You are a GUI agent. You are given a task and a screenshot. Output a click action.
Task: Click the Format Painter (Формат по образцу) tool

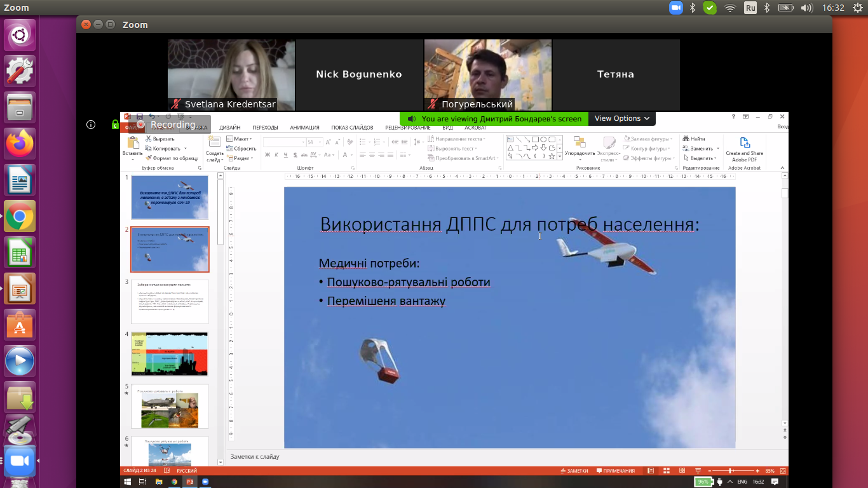(x=172, y=158)
